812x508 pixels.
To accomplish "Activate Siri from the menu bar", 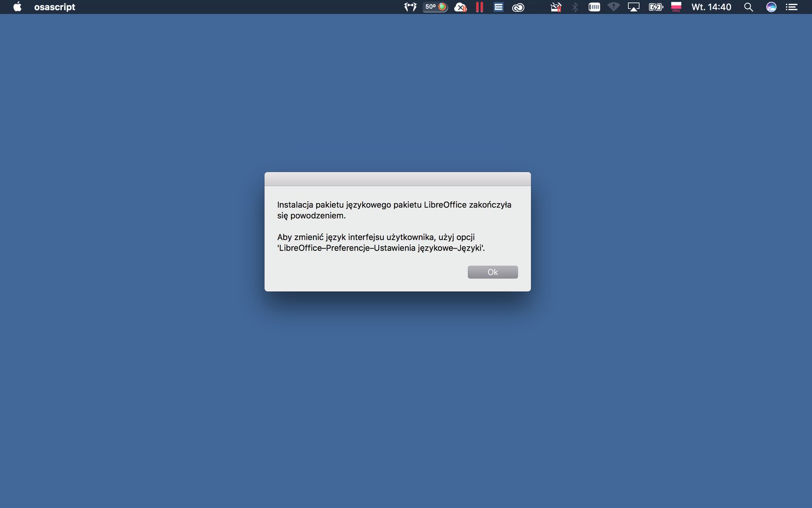I will click(771, 7).
